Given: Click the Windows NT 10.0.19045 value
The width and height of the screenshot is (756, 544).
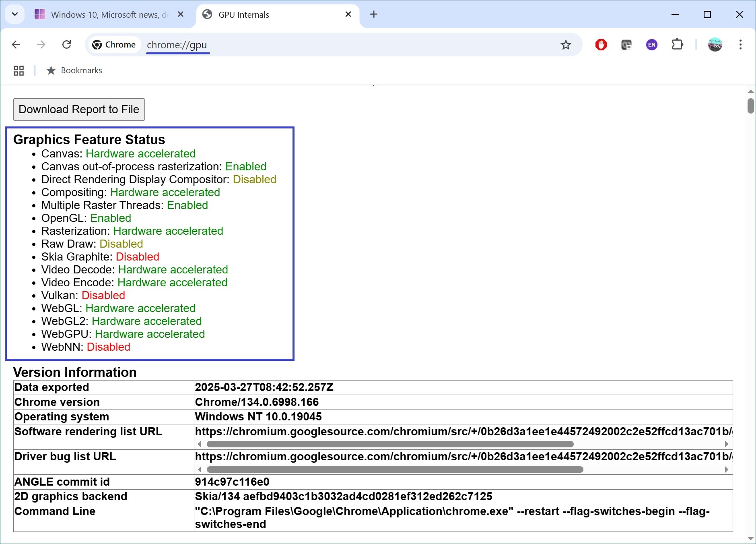Looking at the screenshot, I should (x=258, y=417).
